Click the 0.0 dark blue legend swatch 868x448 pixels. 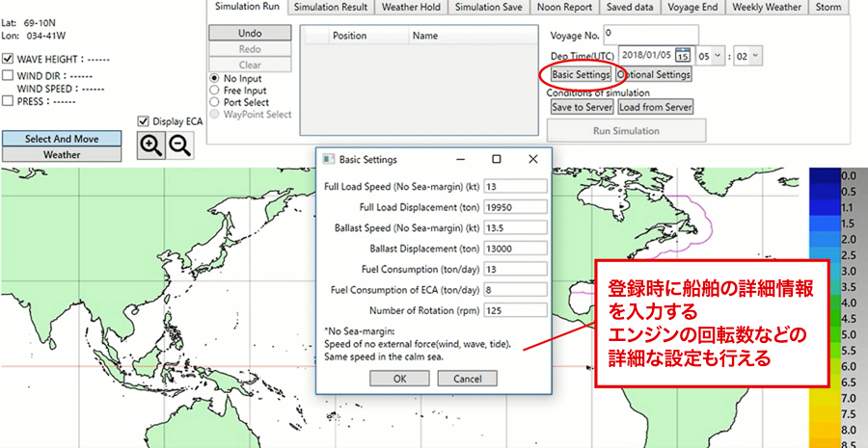click(824, 175)
